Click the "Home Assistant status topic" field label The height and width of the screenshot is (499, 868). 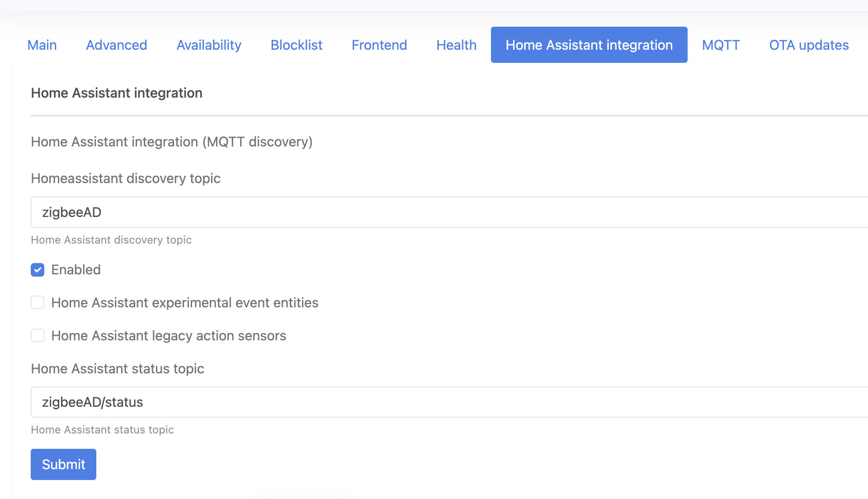[118, 369]
